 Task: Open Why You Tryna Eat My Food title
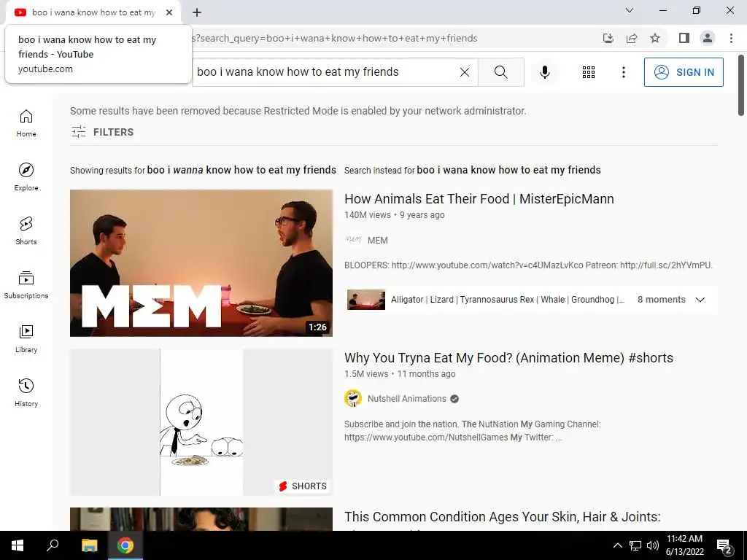(x=508, y=357)
